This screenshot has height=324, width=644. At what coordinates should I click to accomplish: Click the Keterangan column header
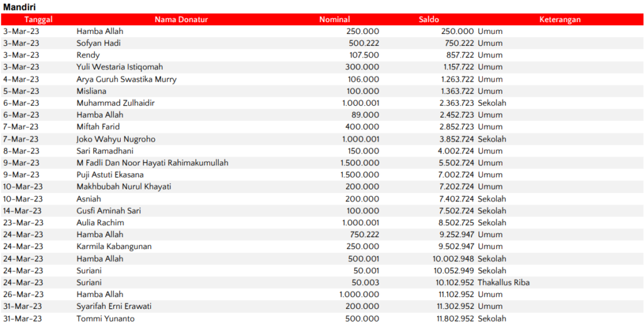560,20
